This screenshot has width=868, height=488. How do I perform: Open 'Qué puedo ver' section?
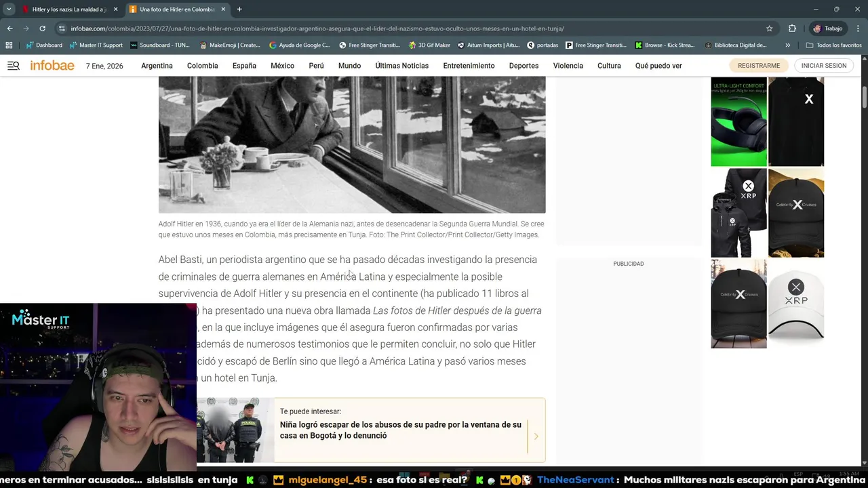coord(658,66)
